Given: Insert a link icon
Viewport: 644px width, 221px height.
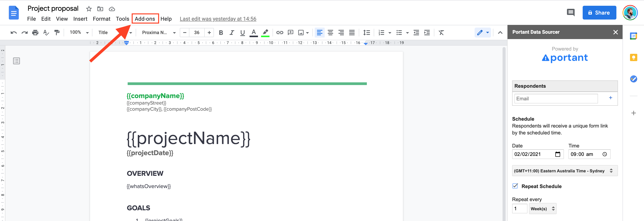Looking at the screenshot, I should point(279,33).
